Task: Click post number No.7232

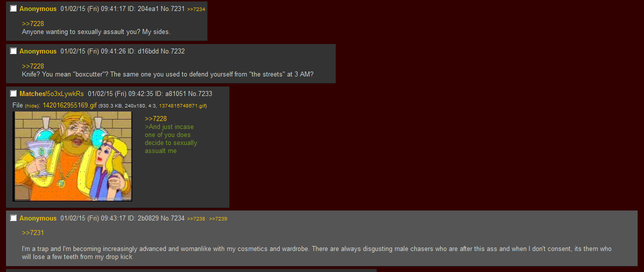Action: (x=173, y=51)
